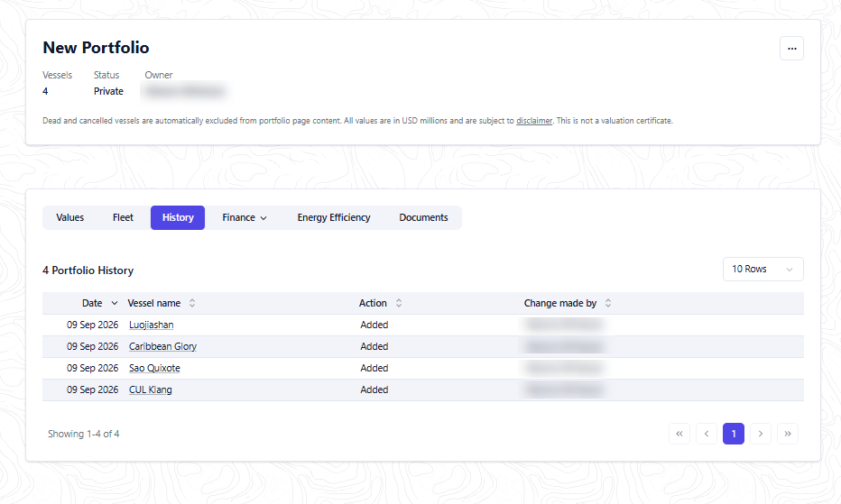
Task: Open the CUL Klang vessel link
Action: [150, 389]
